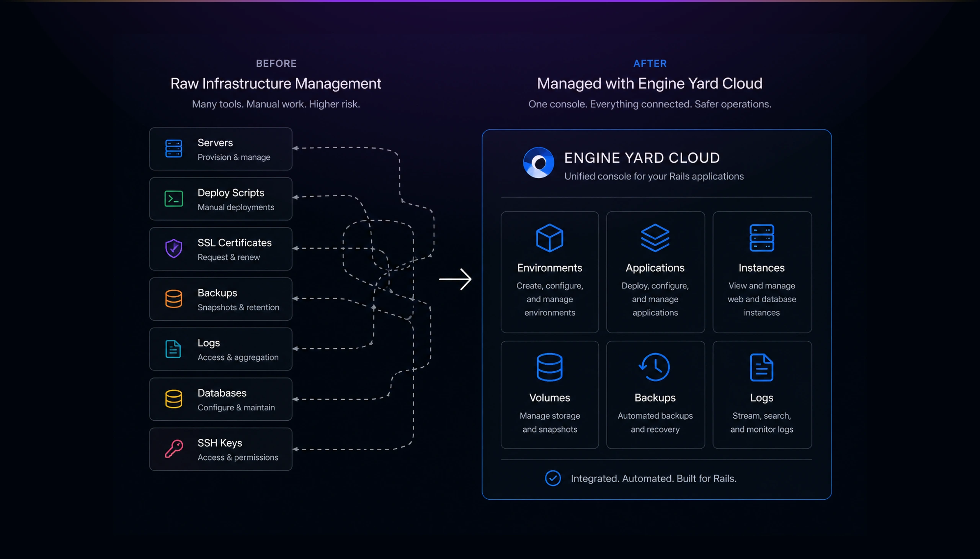Select the SSH Keys label
The image size is (980, 559).
coord(220,443)
